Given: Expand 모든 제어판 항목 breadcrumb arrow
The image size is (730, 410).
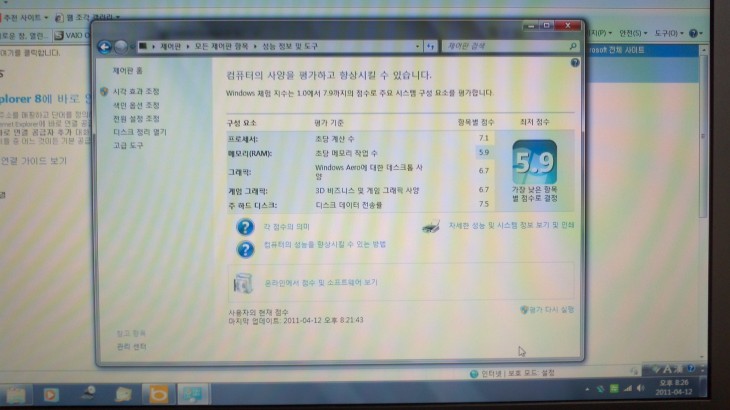Looking at the screenshot, I should (x=255, y=47).
